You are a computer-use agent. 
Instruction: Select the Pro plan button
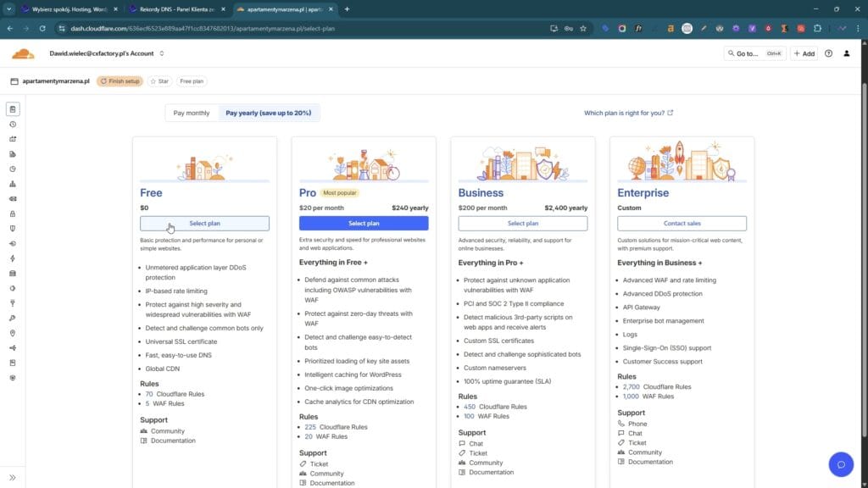364,224
